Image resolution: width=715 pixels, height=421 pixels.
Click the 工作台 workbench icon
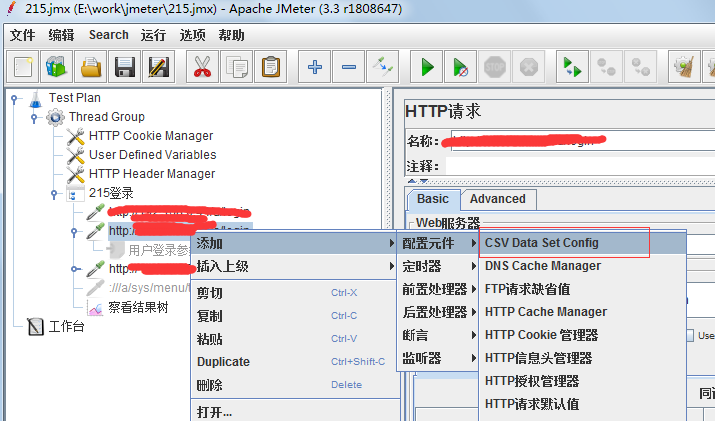coord(35,327)
